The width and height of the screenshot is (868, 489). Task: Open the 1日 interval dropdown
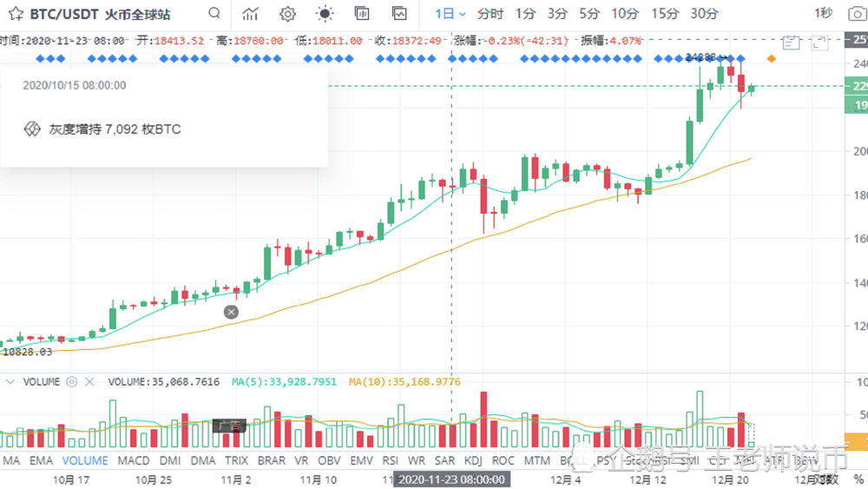[x=450, y=13]
